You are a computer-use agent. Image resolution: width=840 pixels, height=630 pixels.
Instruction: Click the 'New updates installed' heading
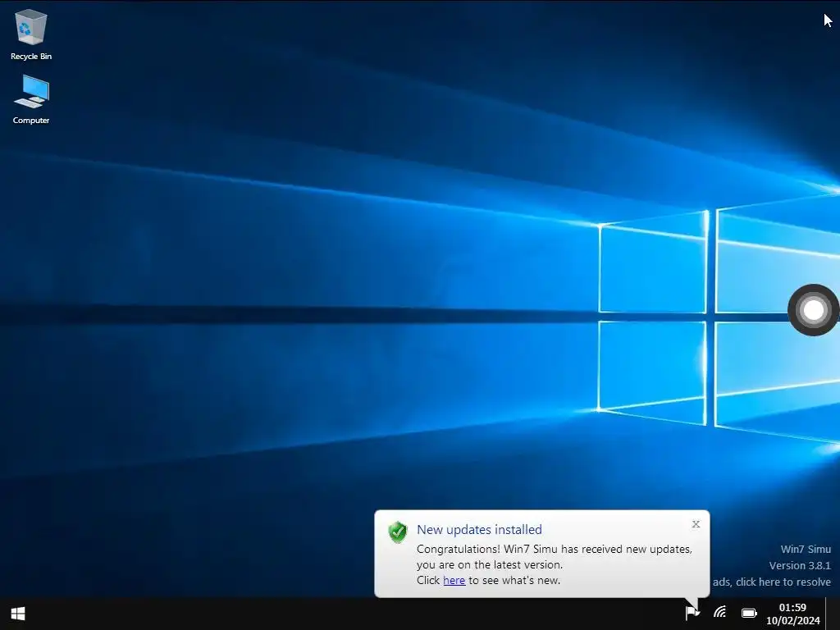pyautogui.click(x=479, y=530)
